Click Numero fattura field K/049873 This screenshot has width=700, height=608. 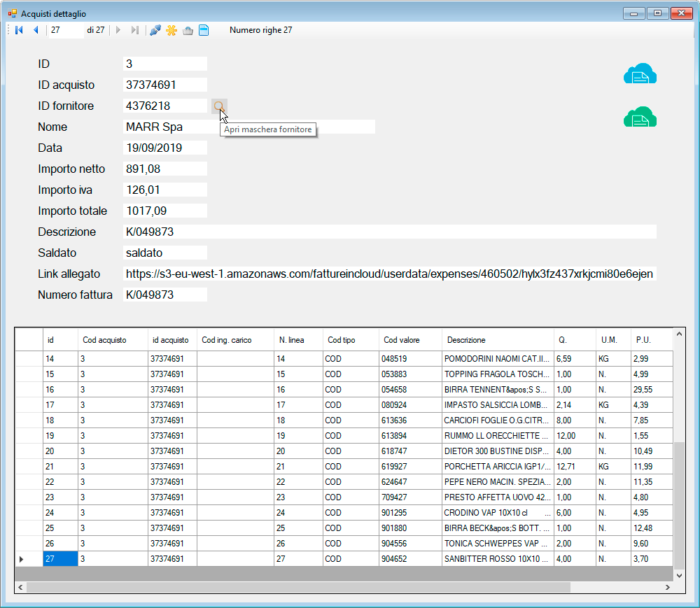(x=164, y=295)
